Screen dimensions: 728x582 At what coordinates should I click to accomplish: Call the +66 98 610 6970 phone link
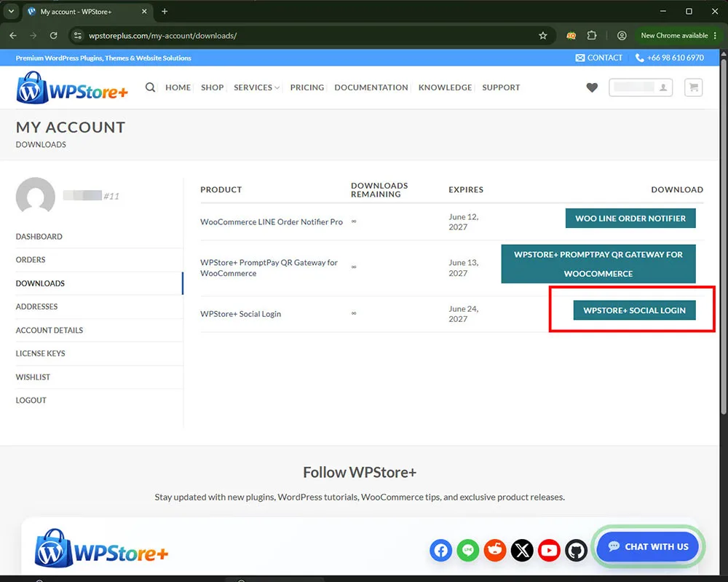(670, 58)
